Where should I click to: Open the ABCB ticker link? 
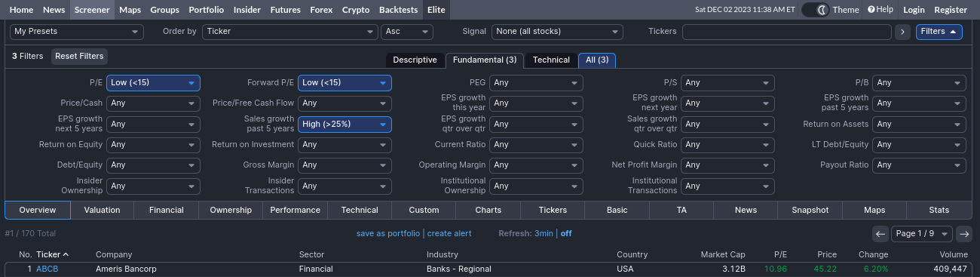point(47,269)
